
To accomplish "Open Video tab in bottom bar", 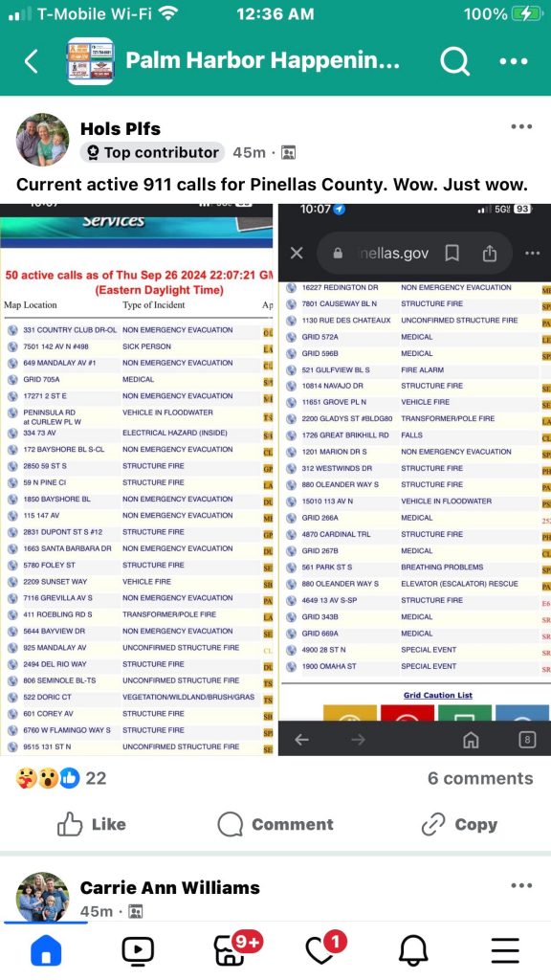I will pos(138,950).
